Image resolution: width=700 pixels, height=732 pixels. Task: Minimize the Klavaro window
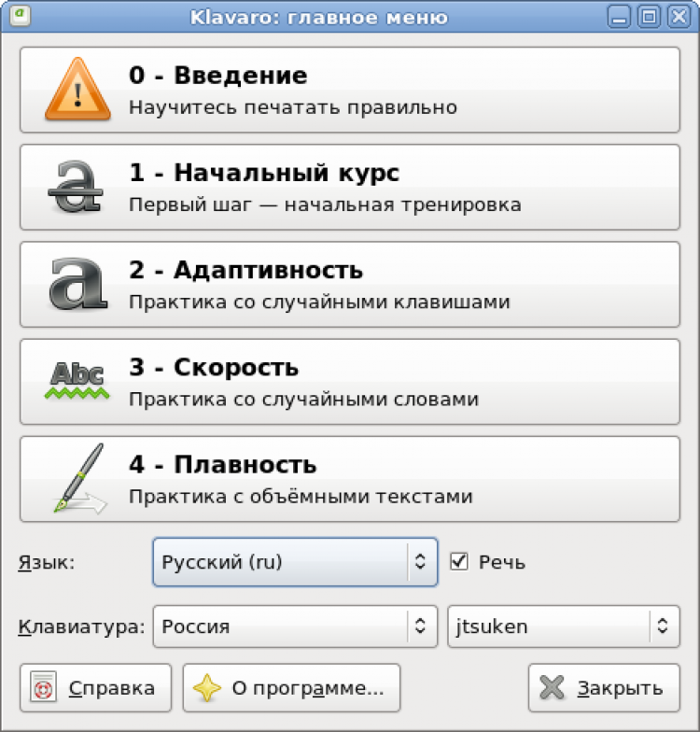(620, 17)
